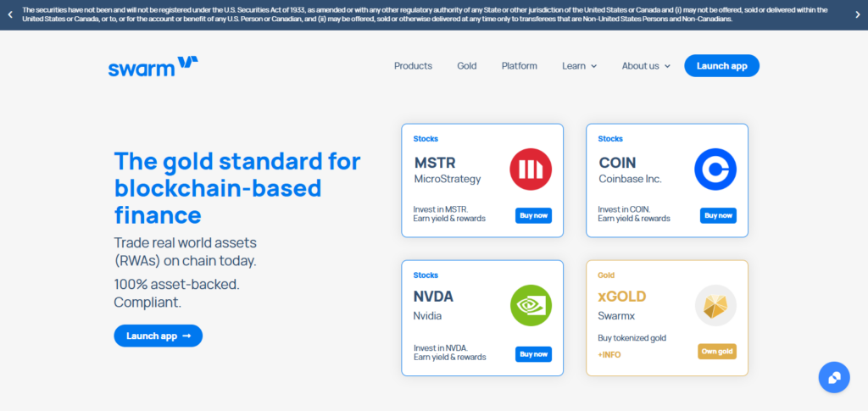Screen dimensions: 868x411
Task: Click the headline 'The gold standard for blockchain-based finance'
Action: pyautogui.click(x=237, y=187)
